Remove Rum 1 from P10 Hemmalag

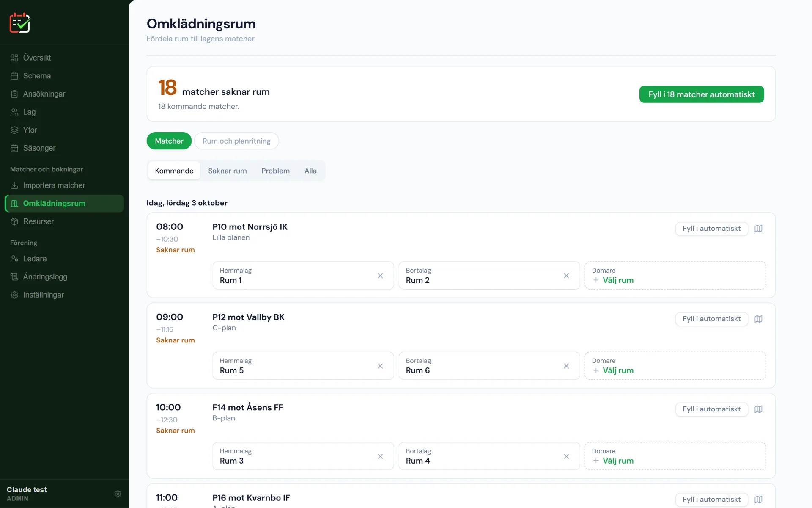pyautogui.click(x=380, y=276)
